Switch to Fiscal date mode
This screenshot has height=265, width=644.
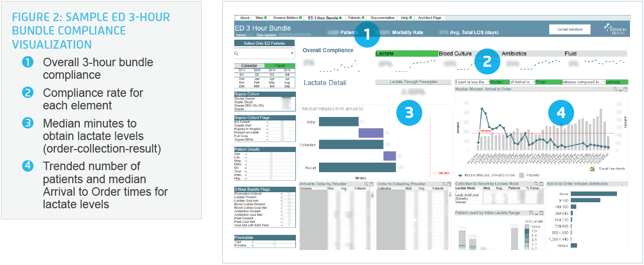(280, 65)
